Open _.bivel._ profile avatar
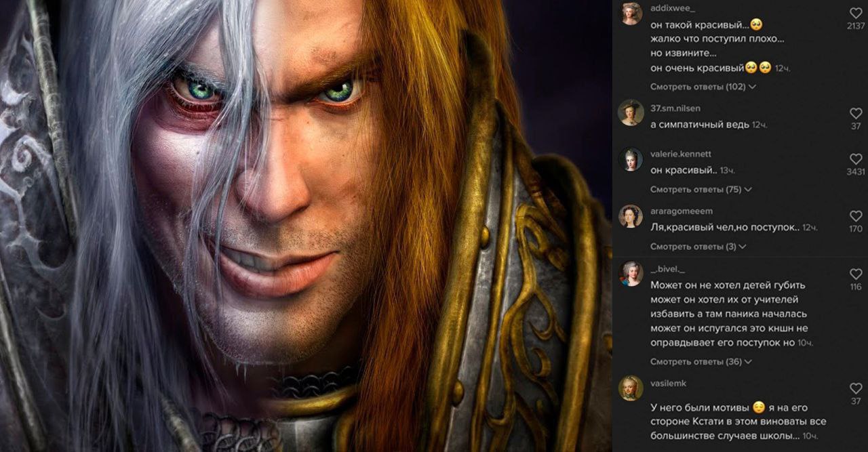 pyautogui.click(x=631, y=273)
